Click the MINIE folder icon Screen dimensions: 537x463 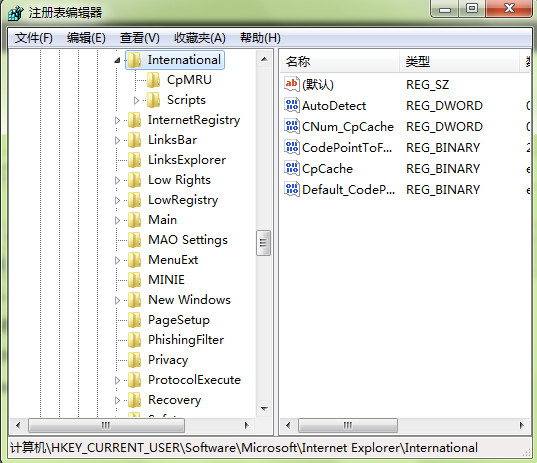tap(134, 280)
